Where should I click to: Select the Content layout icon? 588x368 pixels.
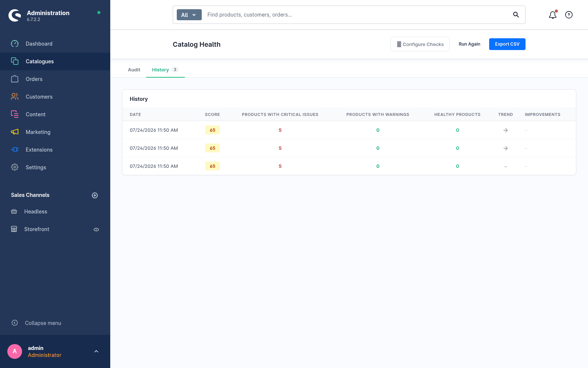(x=15, y=114)
